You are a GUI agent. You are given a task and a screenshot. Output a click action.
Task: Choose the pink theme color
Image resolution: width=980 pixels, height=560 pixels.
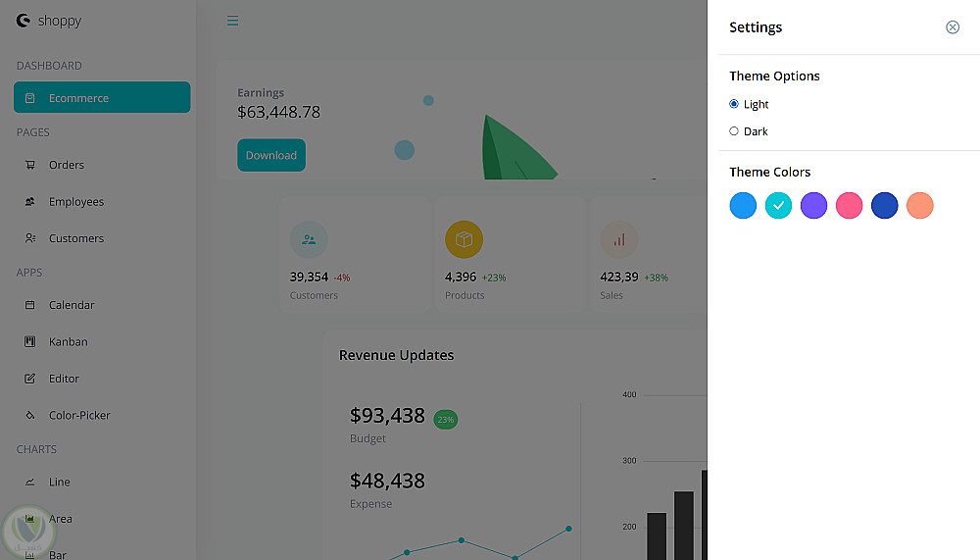click(x=849, y=205)
